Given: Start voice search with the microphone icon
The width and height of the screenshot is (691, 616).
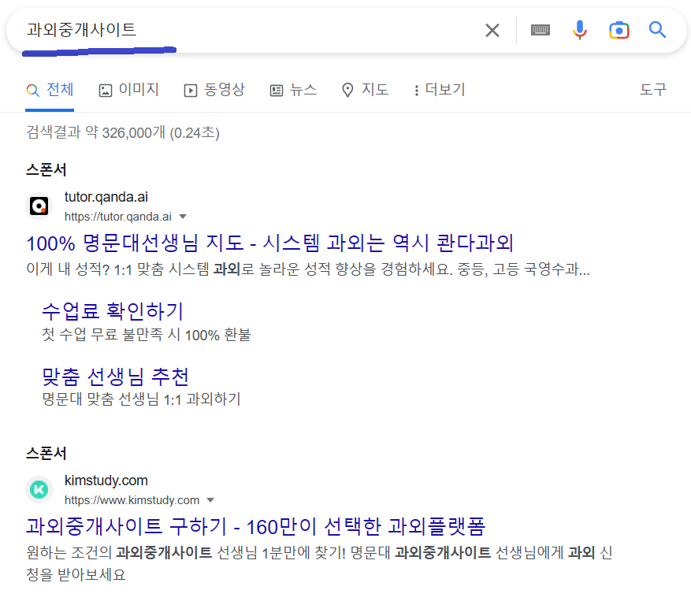Looking at the screenshot, I should click(580, 29).
